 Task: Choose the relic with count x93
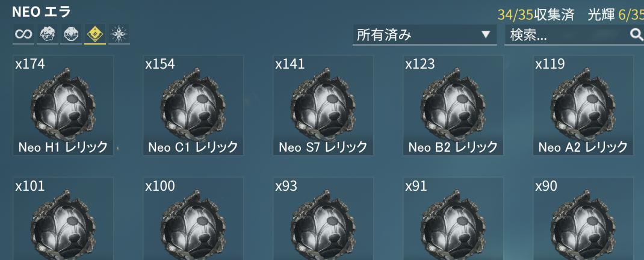tap(323, 218)
